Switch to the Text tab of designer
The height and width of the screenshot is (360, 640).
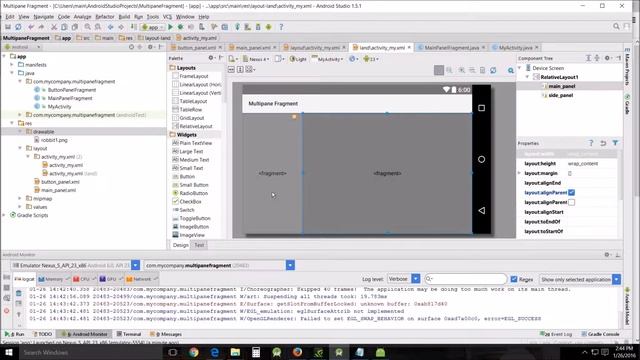199,245
